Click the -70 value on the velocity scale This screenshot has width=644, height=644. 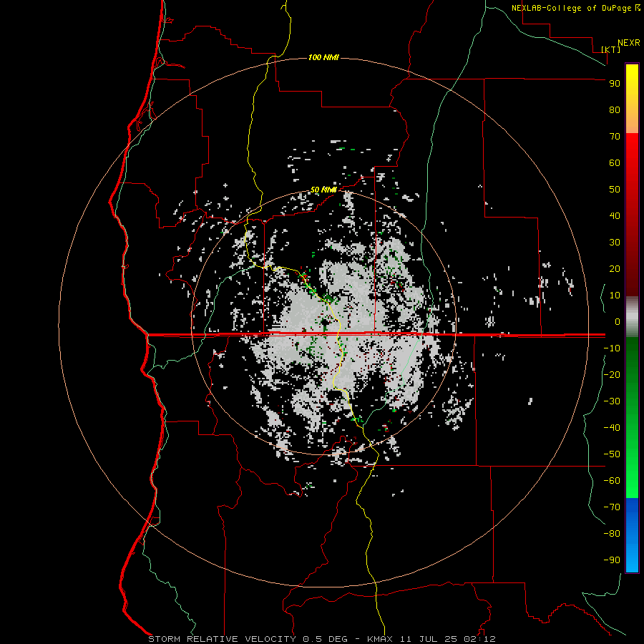point(612,507)
